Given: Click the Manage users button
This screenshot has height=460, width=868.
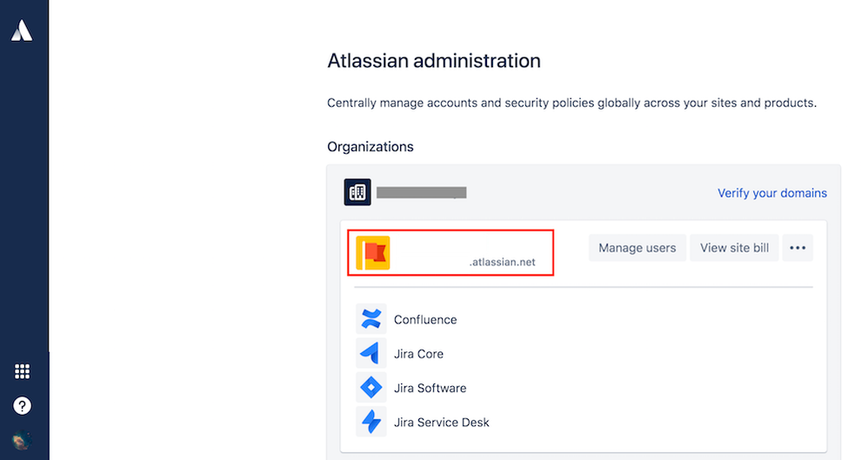Looking at the screenshot, I should (638, 248).
